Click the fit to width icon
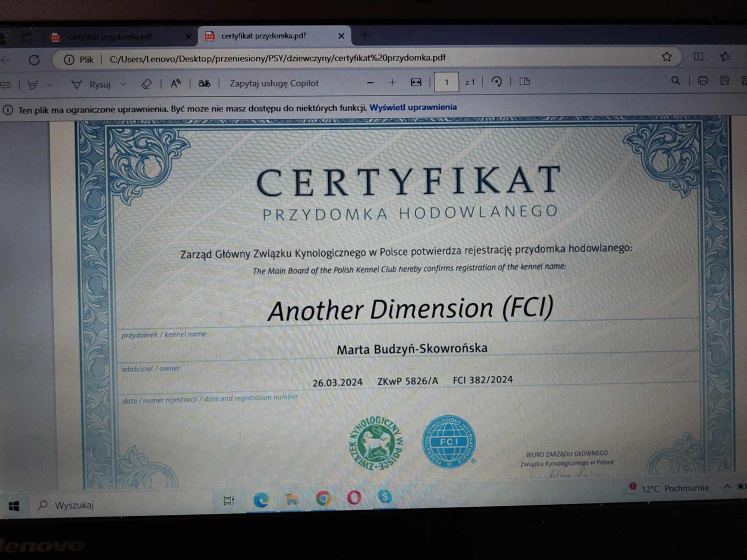 [x=416, y=82]
